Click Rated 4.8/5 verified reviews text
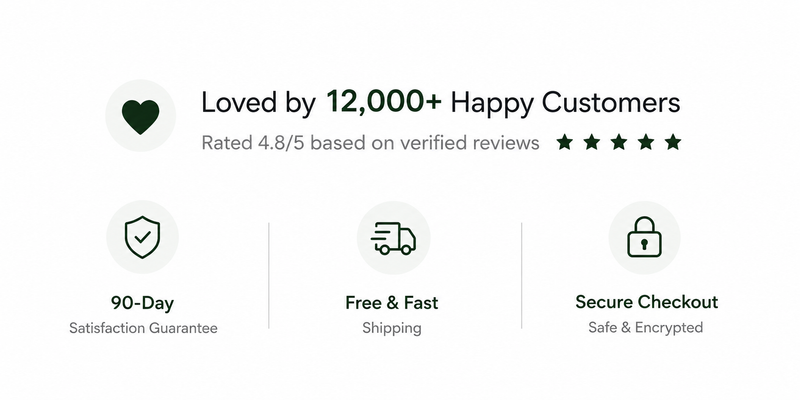 point(370,143)
